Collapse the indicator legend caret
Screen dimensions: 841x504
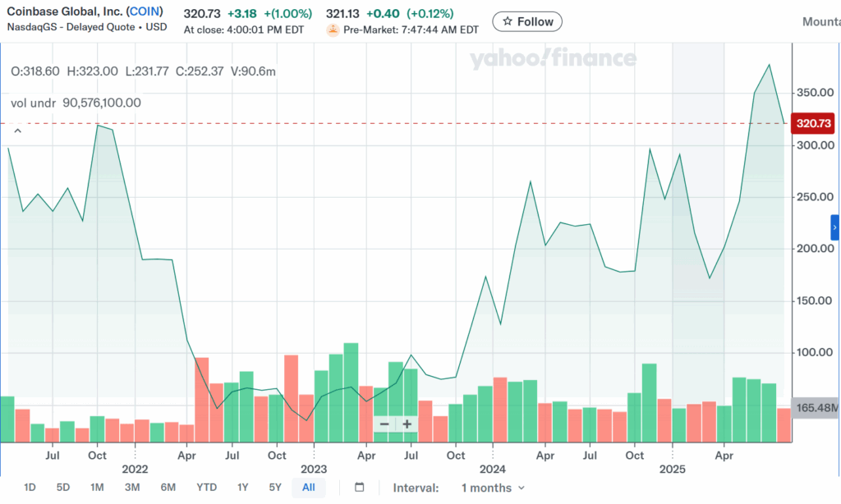(18, 131)
